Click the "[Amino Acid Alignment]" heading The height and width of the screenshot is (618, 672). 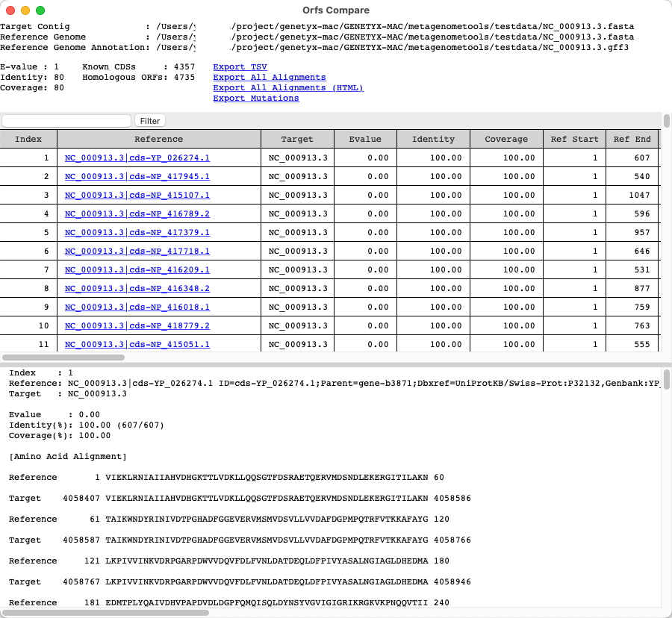(x=68, y=457)
